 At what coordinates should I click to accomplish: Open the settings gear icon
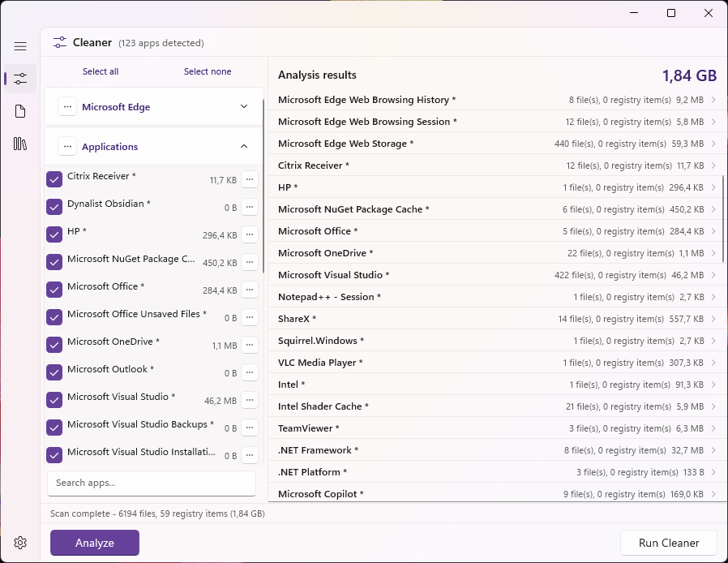tap(20, 543)
